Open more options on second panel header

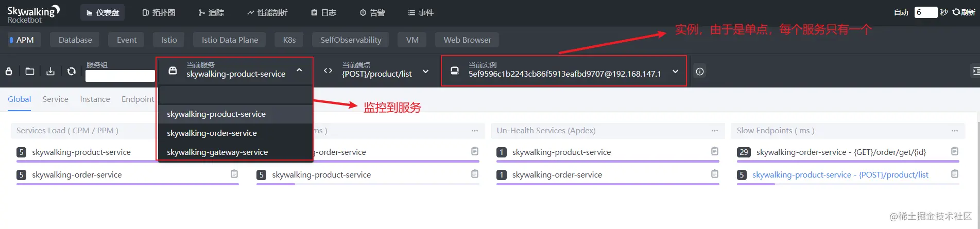475,131
